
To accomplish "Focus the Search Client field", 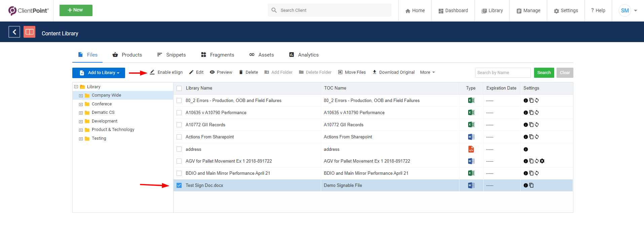I will [x=330, y=10].
